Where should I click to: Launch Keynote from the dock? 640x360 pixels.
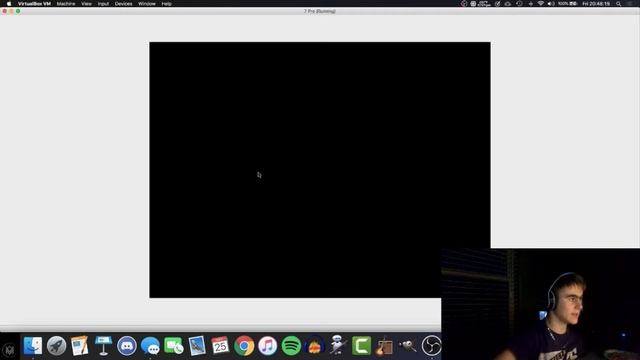(103, 346)
